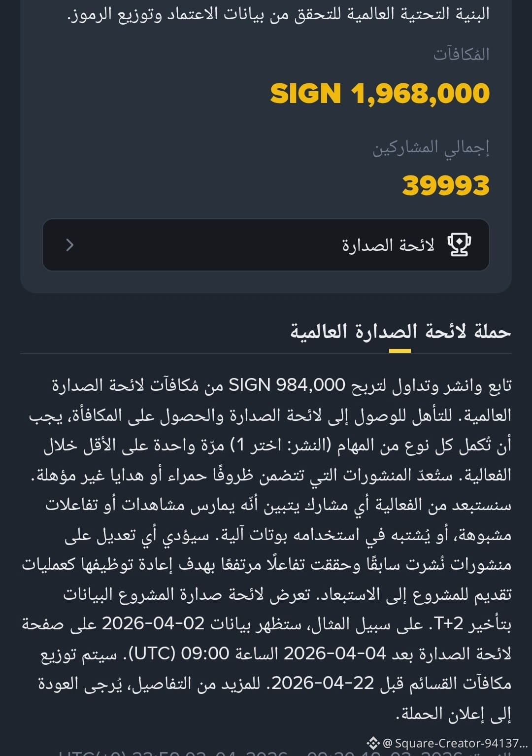532x756 pixels.
Task: Tap the 2026-04-02 example date text
Action: click(153, 624)
